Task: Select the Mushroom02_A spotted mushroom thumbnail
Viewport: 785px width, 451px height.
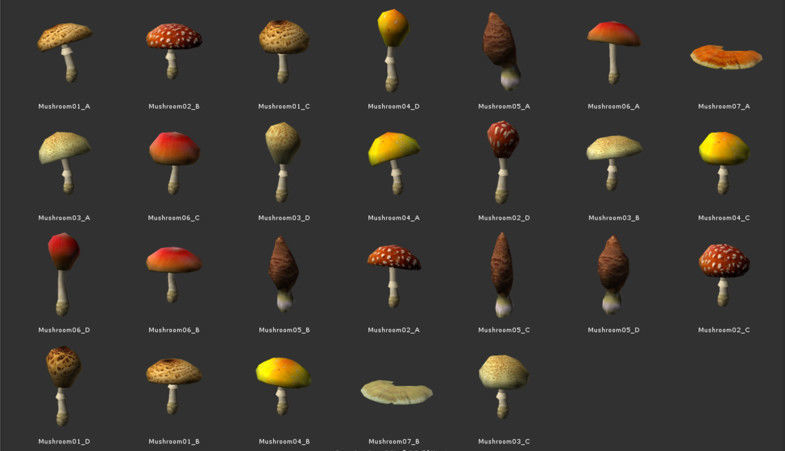Action: click(394, 276)
